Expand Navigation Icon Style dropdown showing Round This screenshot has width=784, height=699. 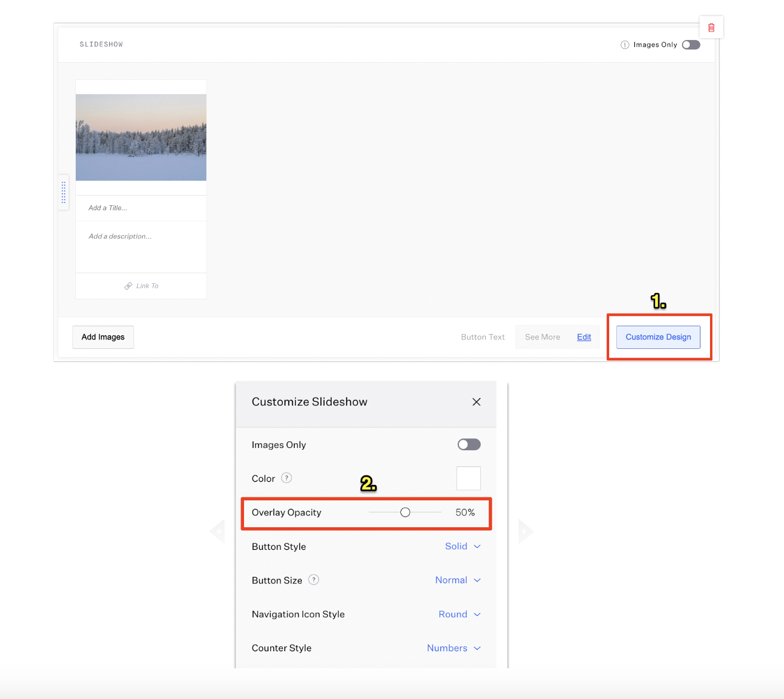tap(459, 614)
